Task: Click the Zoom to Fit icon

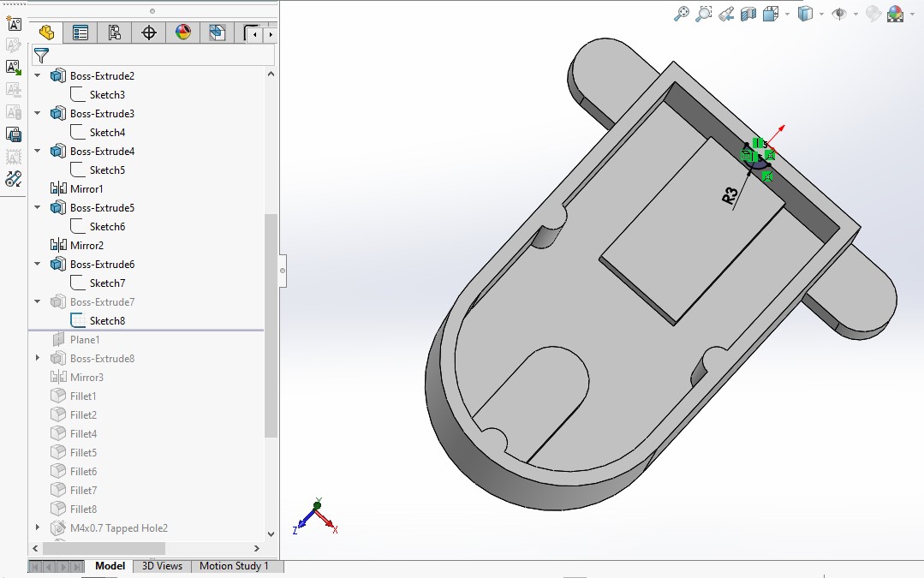Action: tap(682, 14)
